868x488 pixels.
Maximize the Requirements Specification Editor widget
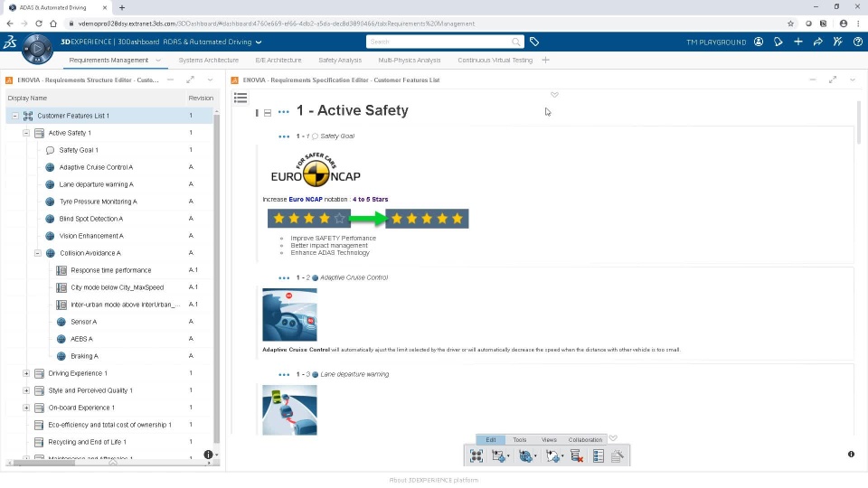click(833, 80)
